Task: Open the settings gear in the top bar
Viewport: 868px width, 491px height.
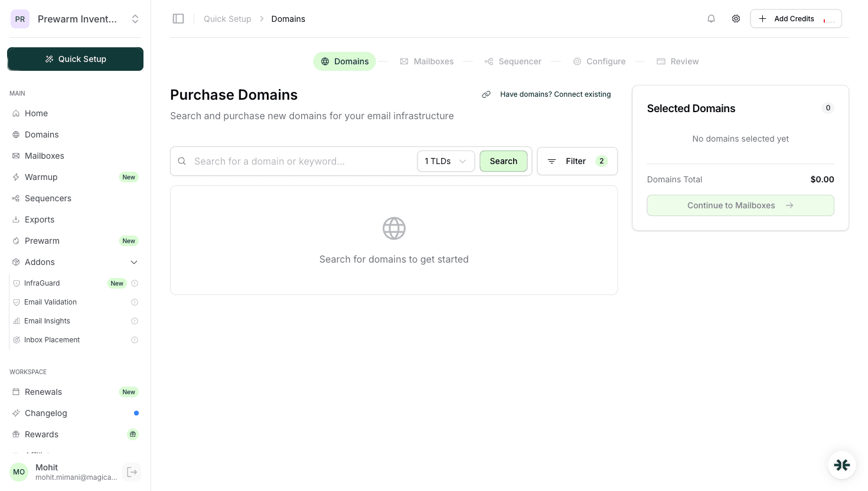Action: 736,18
